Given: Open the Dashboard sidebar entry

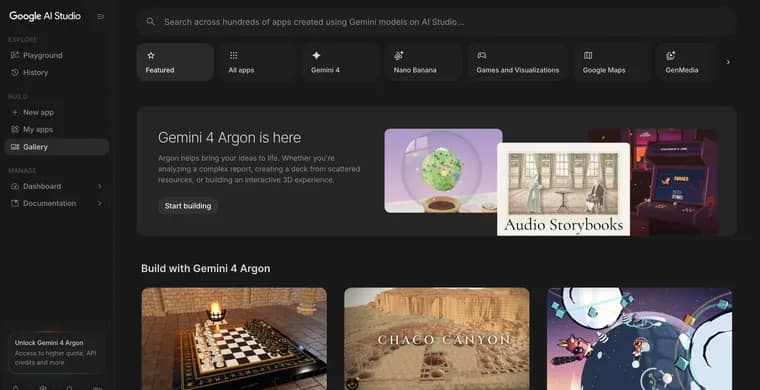Looking at the screenshot, I should click(57, 186).
